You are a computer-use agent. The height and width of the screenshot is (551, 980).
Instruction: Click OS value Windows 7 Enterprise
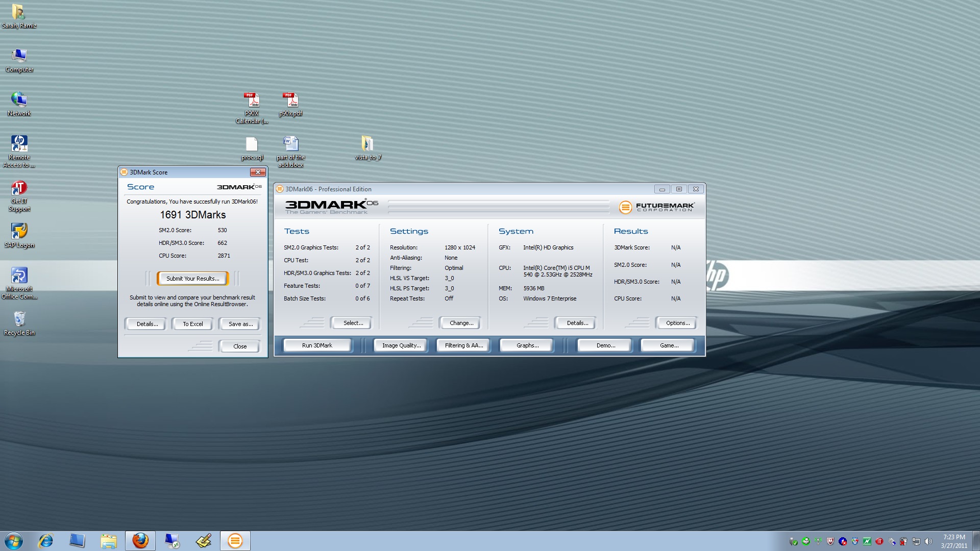[x=549, y=299]
